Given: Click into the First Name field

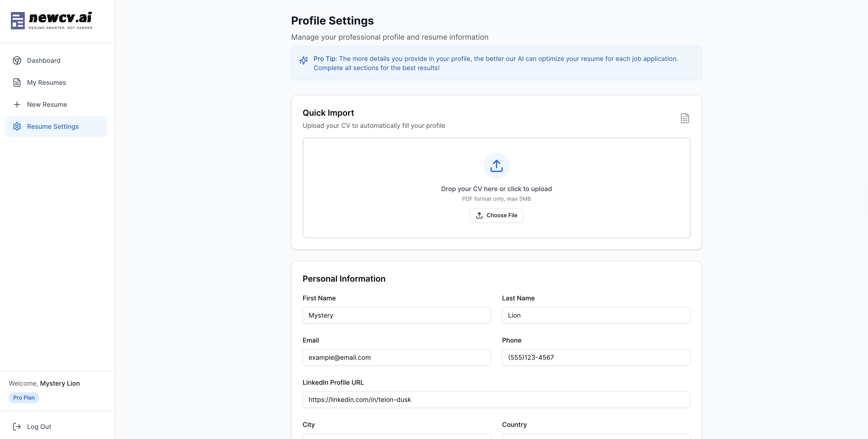Looking at the screenshot, I should point(396,315).
